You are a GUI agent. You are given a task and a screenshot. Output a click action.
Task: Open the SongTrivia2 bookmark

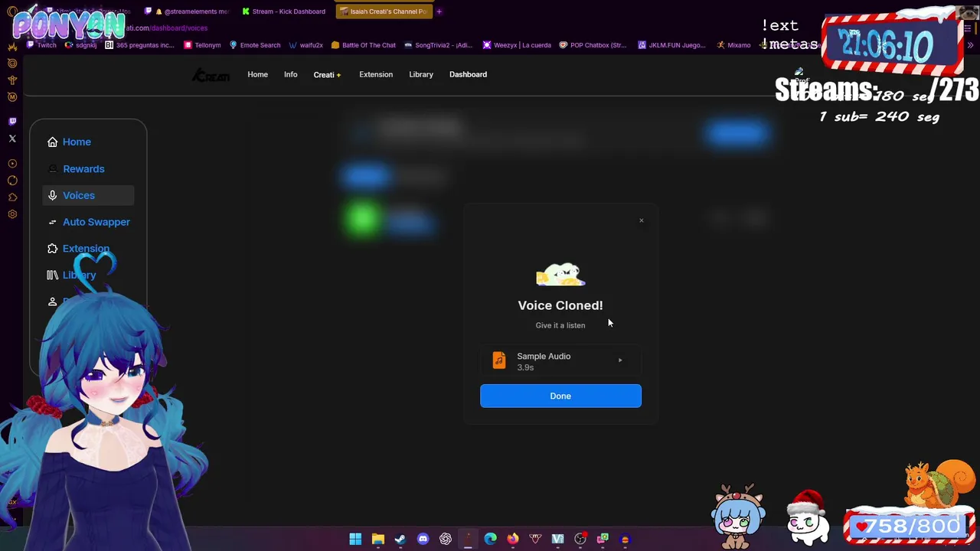438,45
